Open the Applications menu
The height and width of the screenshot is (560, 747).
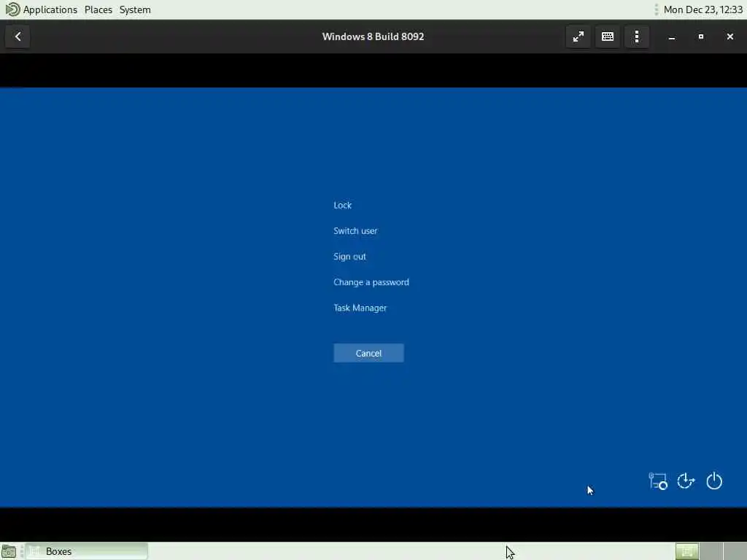pos(50,9)
